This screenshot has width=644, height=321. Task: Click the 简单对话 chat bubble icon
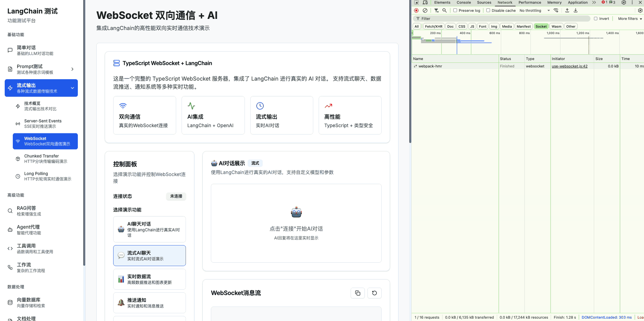(x=10, y=50)
